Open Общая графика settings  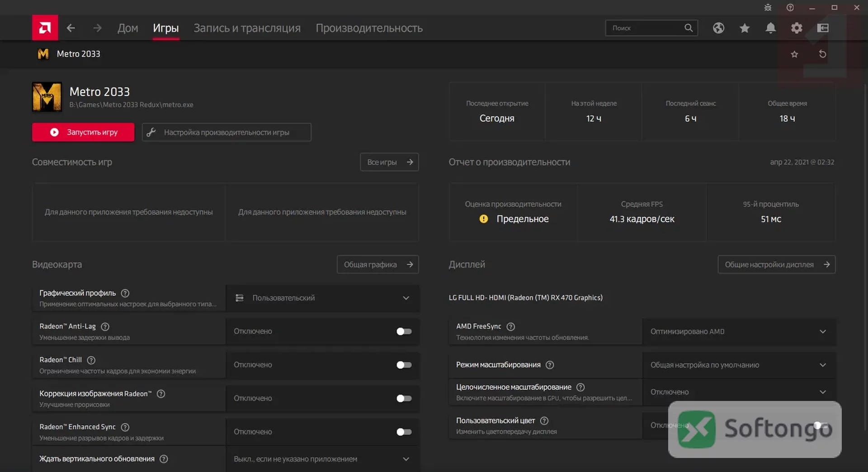[377, 264]
